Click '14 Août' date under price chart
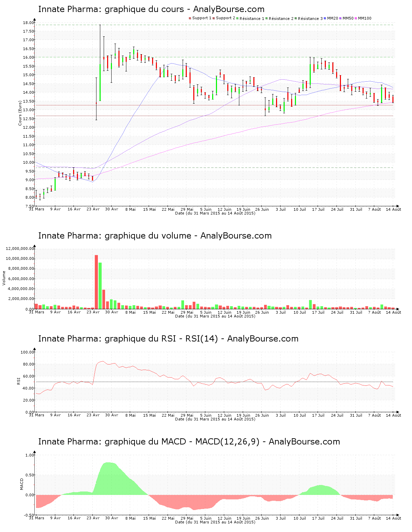 coord(393,209)
